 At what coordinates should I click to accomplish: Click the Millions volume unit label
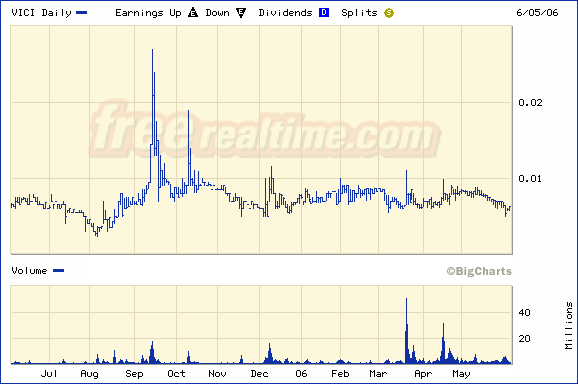click(569, 325)
